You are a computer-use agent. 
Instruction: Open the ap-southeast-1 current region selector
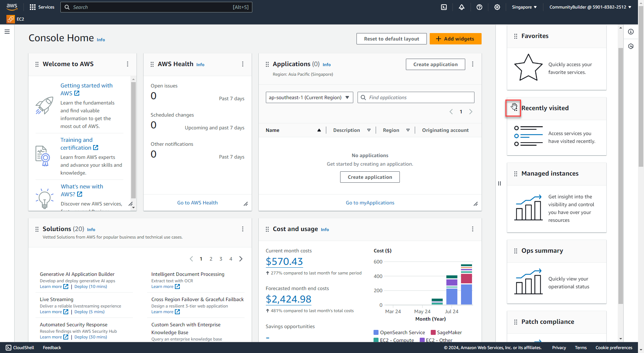[x=309, y=97]
